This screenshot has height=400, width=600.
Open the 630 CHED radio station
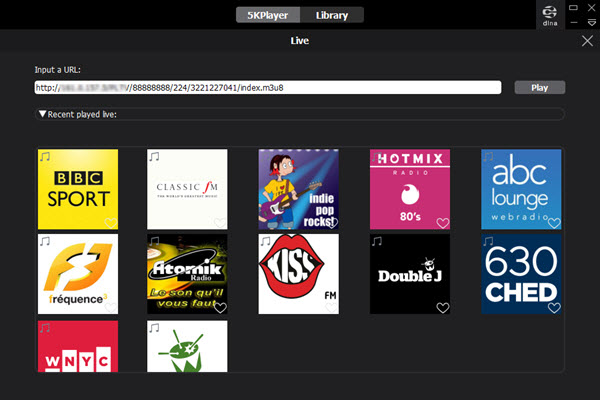click(521, 274)
